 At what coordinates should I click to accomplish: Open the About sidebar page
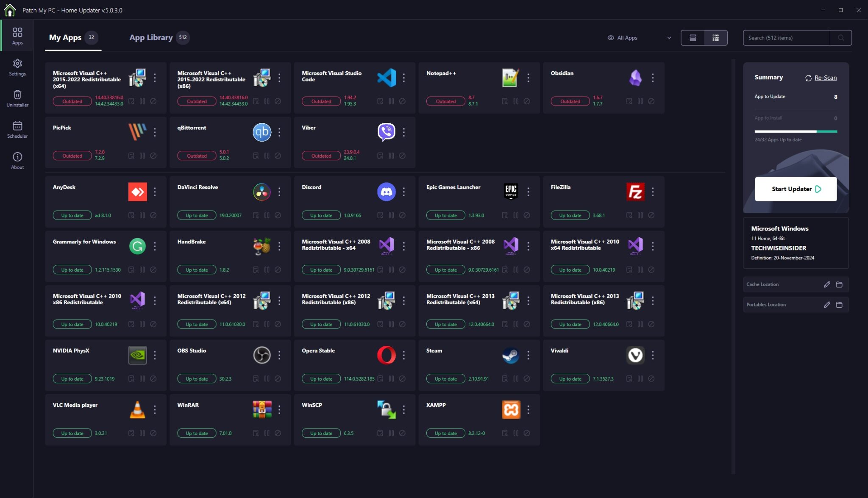pos(17,161)
